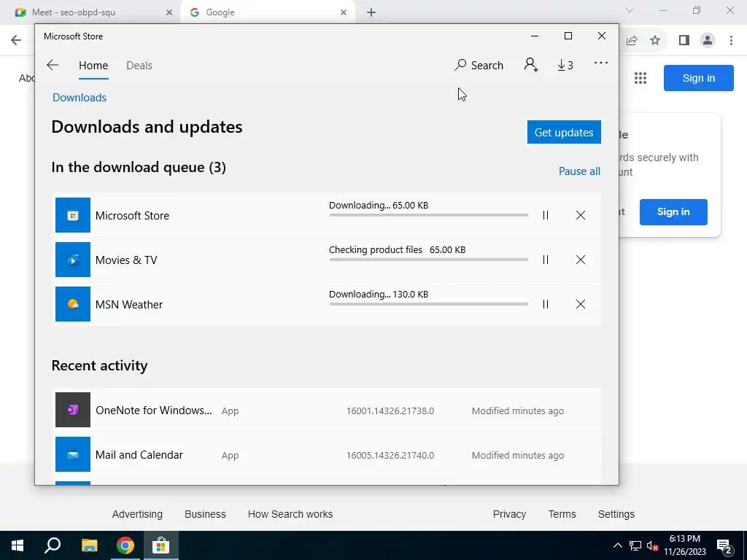The image size is (747, 560).
Task: Open the taskbar clock showing 6:13 PM
Action: click(685, 545)
